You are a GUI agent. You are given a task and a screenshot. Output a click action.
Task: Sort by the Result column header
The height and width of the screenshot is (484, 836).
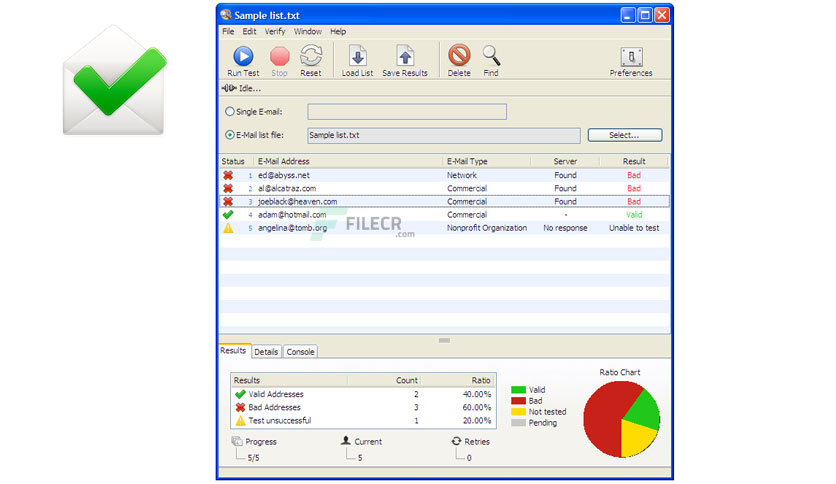(634, 161)
